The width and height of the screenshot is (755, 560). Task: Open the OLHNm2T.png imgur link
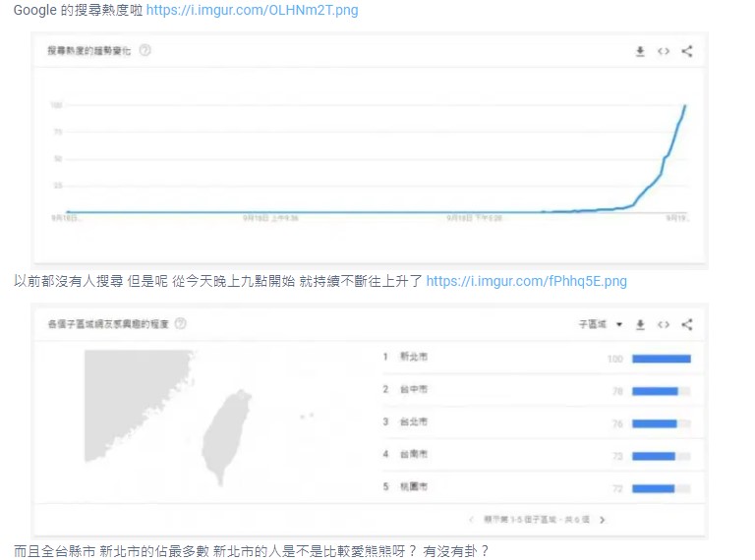coord(252,10)
